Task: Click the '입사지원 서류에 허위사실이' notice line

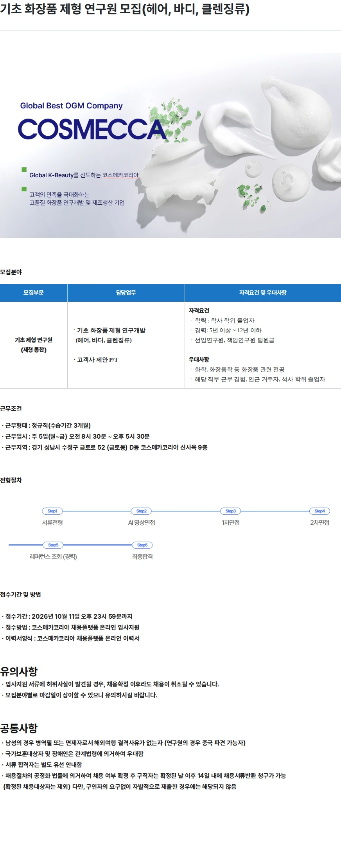Action: [x=111, y=684]
